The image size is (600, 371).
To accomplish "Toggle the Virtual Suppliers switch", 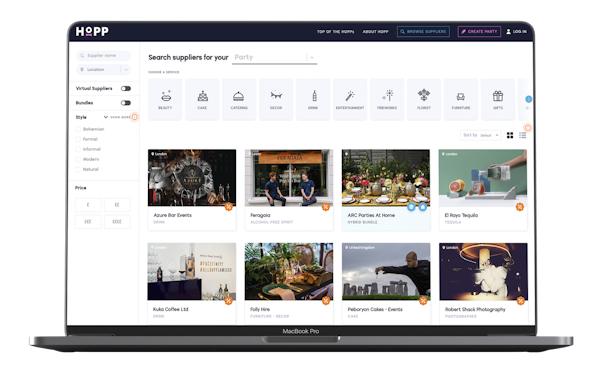I will click(x=126, y=88).
